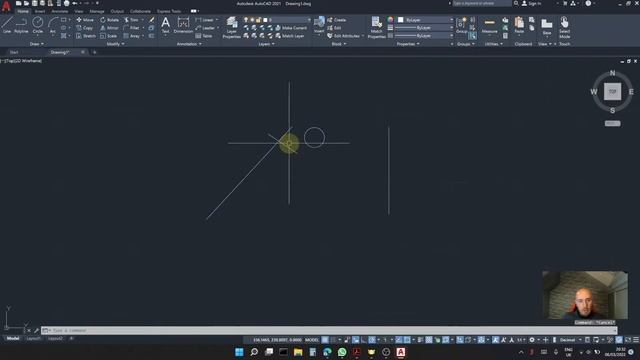Viewport: 640px width, 360px height.
Task: Open the Express Tools ribbon tab
Action: click(x=169, y=11)
